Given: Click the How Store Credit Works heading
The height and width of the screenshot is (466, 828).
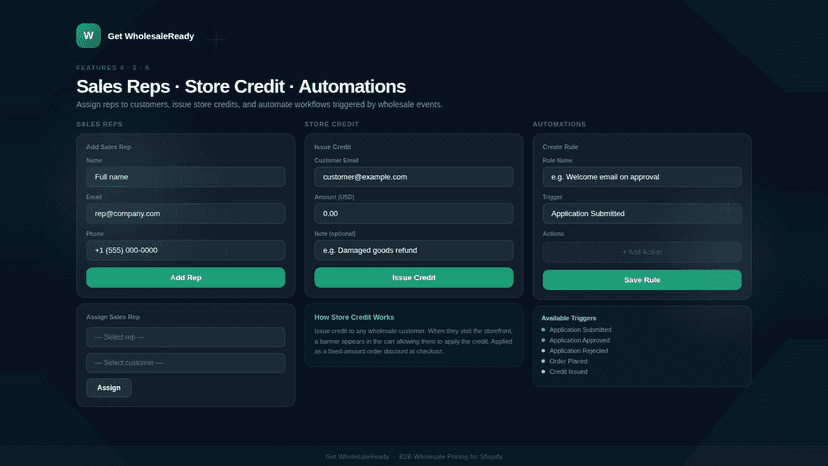Looking at the screenshot, I should pyautogui.click(x=354, y=318).
